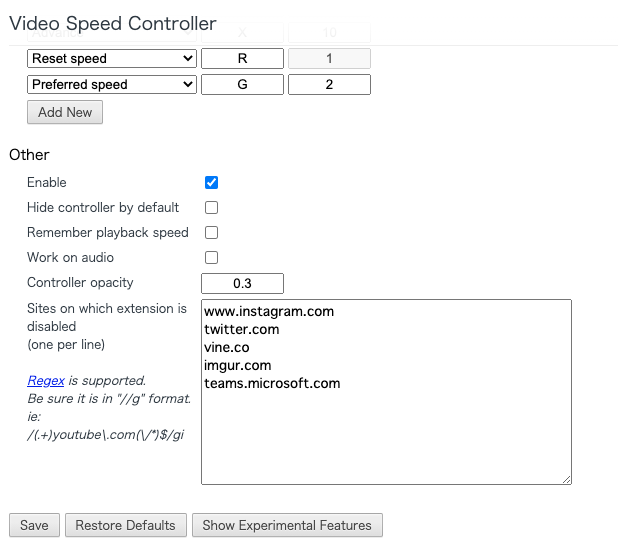Click the Reset speed value field

click(329, 58)
